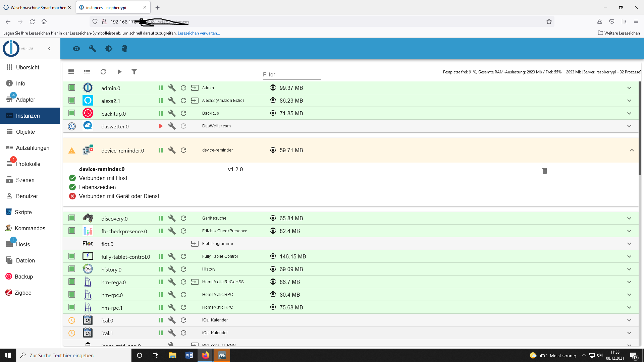Open the funnel filter options

coord(134,72)
